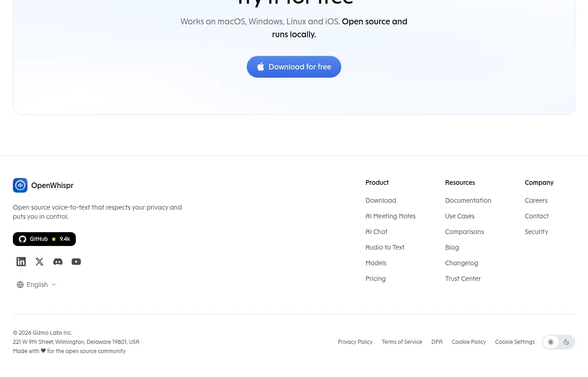Click the Made with heart community text
The width and height of the screenshot is (588, 377).
(69, 351)
